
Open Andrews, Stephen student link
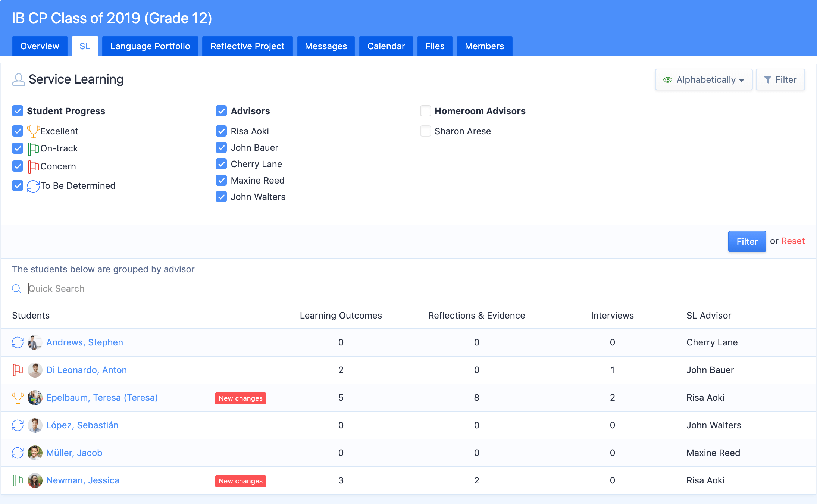(x=85, y=342)
